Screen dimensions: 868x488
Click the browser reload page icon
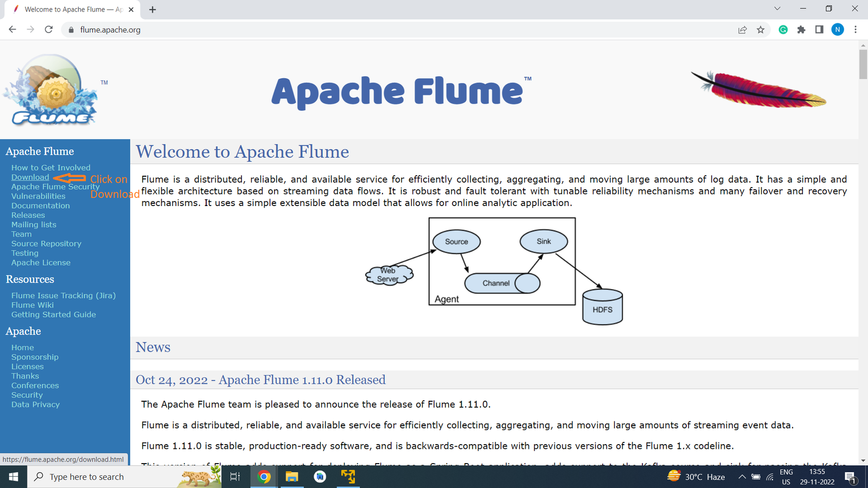[x=49, y=30]
